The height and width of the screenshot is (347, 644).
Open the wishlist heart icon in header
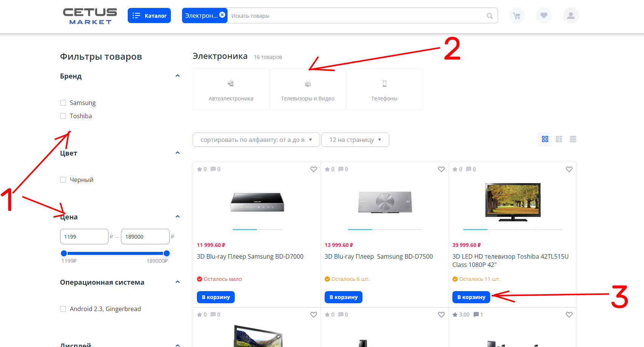(x=544, y=16)
